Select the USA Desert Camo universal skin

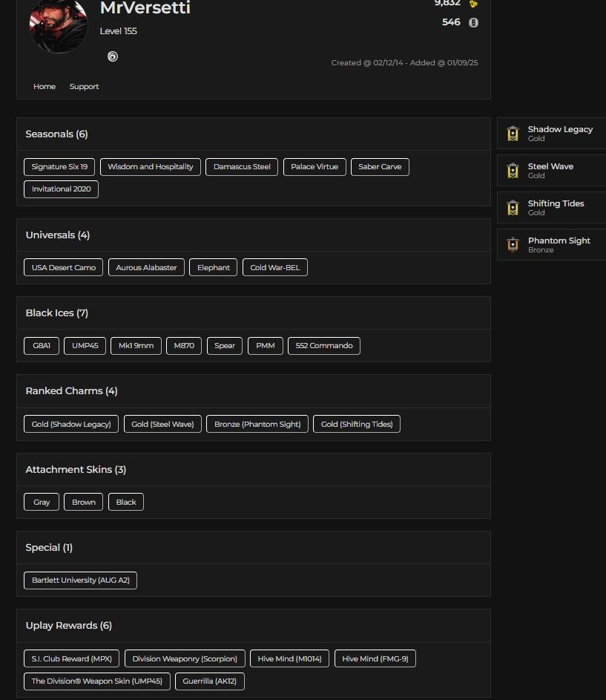63,267
